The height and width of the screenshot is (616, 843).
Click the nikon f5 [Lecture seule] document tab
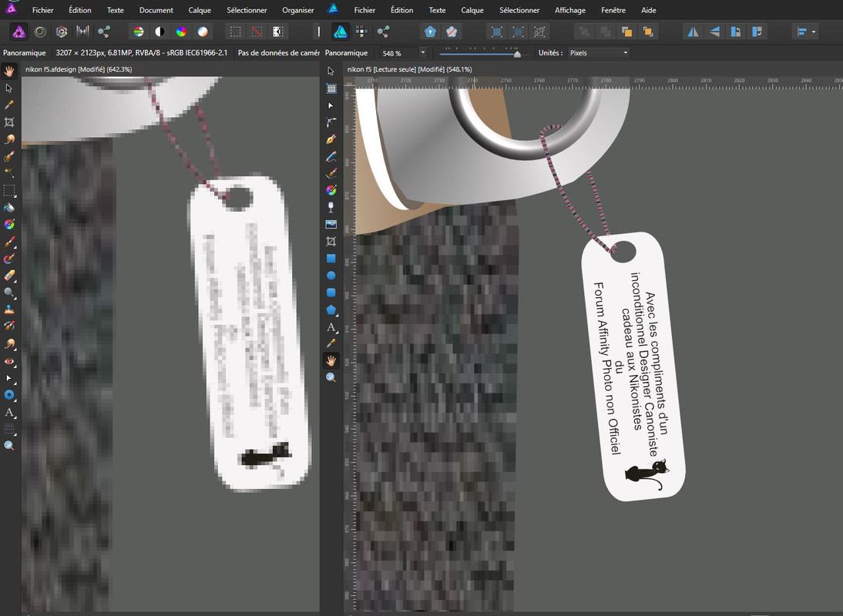coord(410,69)
